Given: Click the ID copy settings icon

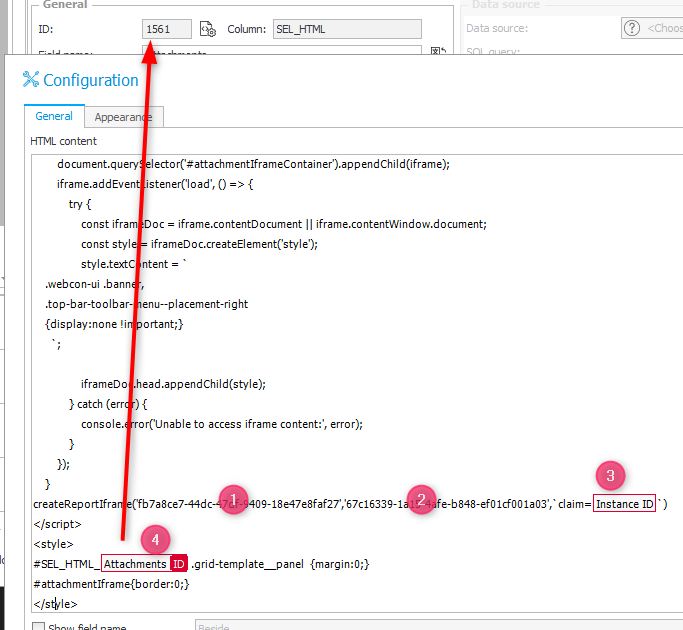Looking at the screenshot, I should point(208,29).
